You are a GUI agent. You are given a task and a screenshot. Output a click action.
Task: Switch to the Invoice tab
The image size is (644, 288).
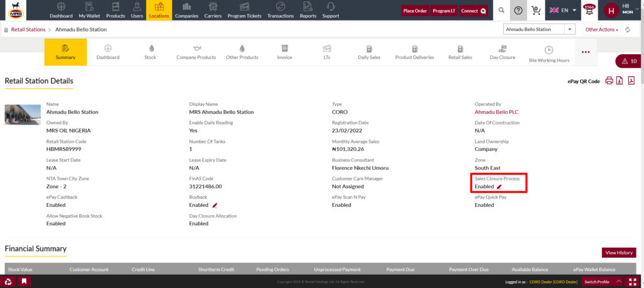[284, 52]
